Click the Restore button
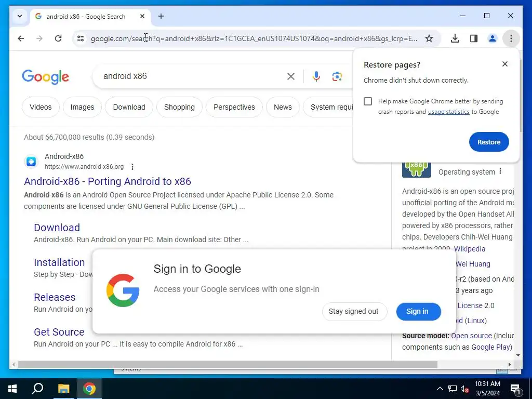532x399 pixels. click(x=489, y=142)
